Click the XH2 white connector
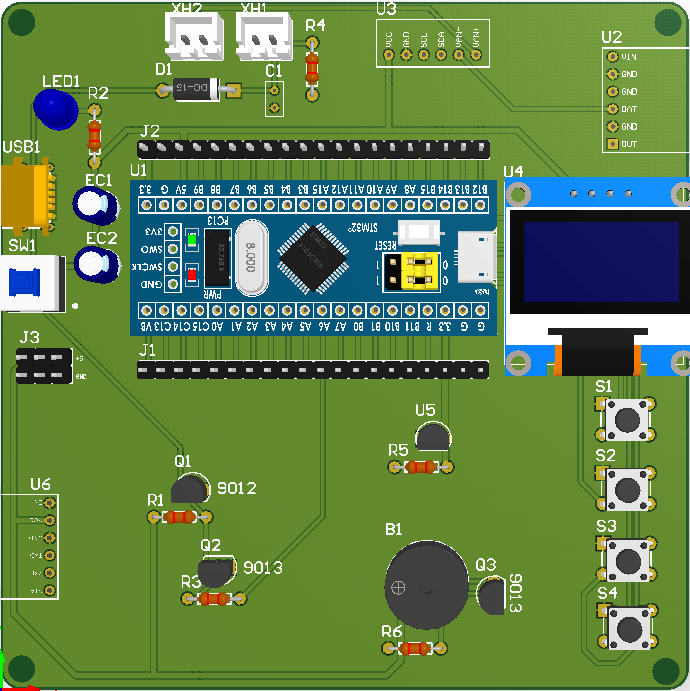Screen dimensions: 690x691 pyautogui.click(x=194, y=36)
